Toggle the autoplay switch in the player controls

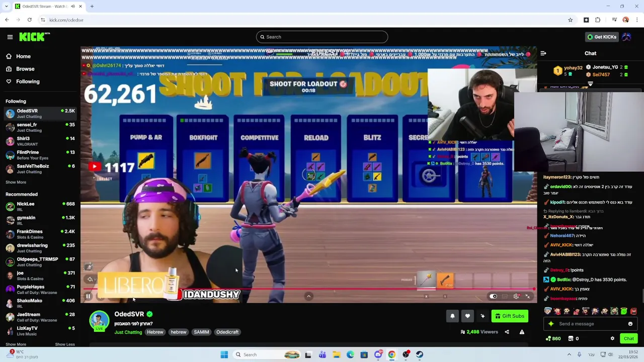coord(493,296)
